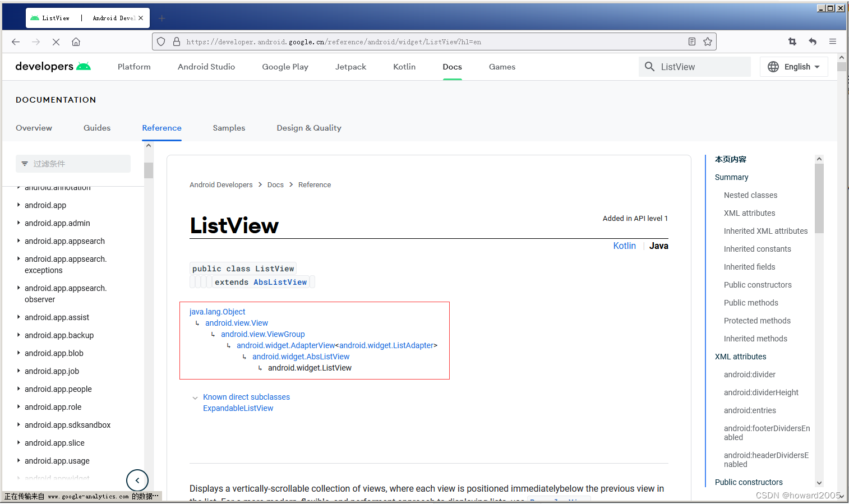Open the browser hamburger menu

[833, 41]
